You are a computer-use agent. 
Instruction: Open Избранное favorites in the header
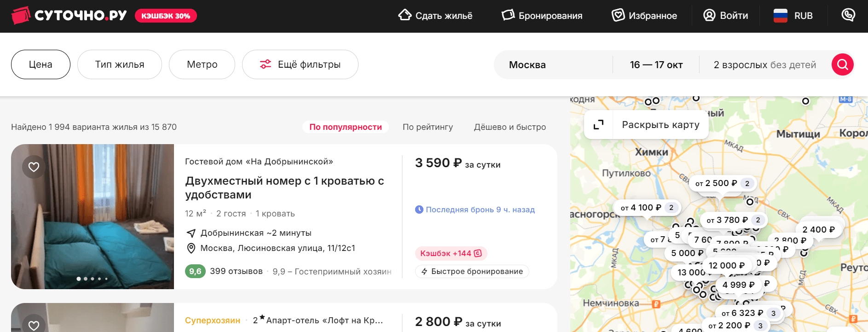pyautogui.click(x=644, y=15)
